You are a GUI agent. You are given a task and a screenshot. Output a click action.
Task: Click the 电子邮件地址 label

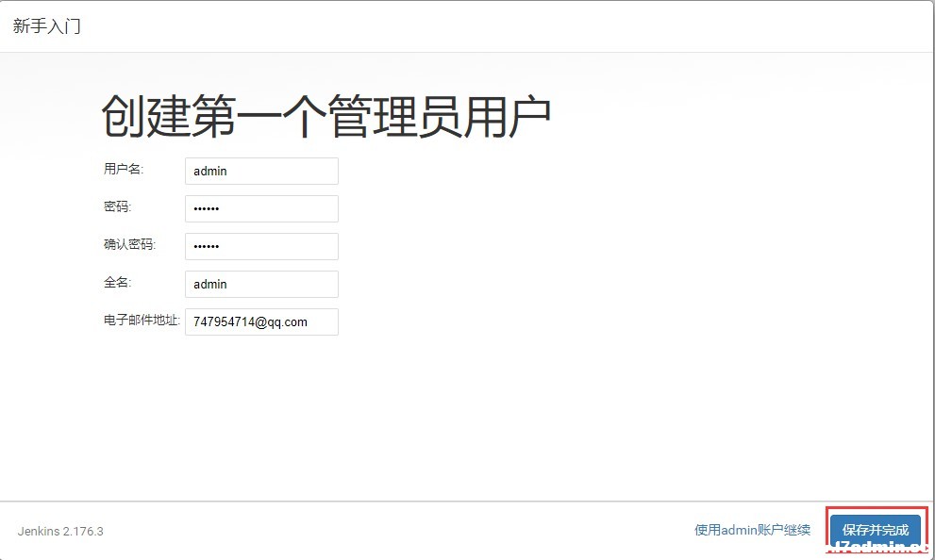(x=142, y=320)
